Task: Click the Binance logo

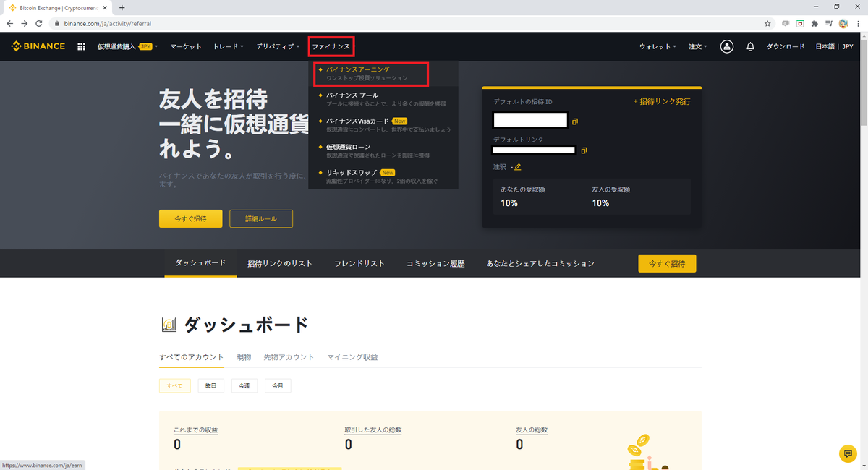Action: [38, 46]
